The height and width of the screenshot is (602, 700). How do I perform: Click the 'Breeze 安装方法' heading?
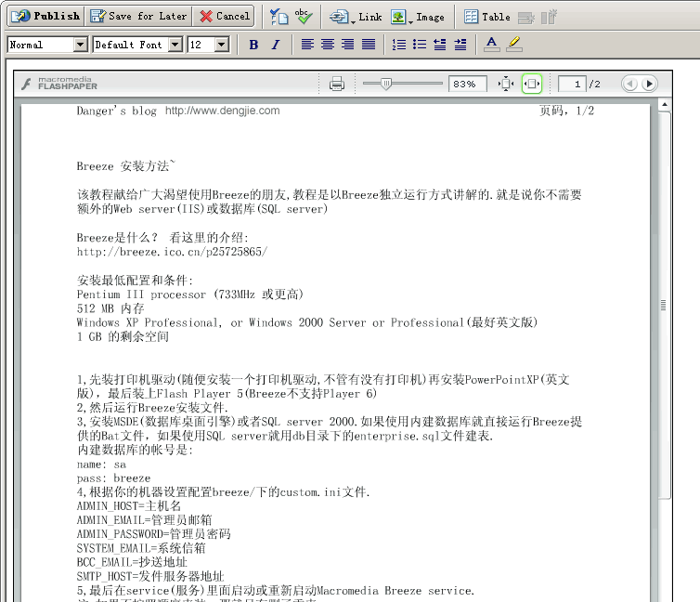pos(126,166)
